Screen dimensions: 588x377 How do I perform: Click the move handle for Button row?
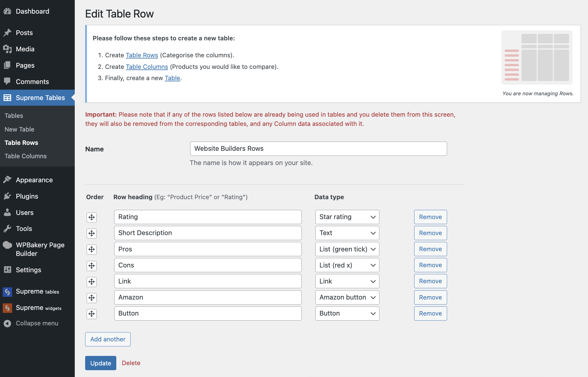[x=92, y=314]
